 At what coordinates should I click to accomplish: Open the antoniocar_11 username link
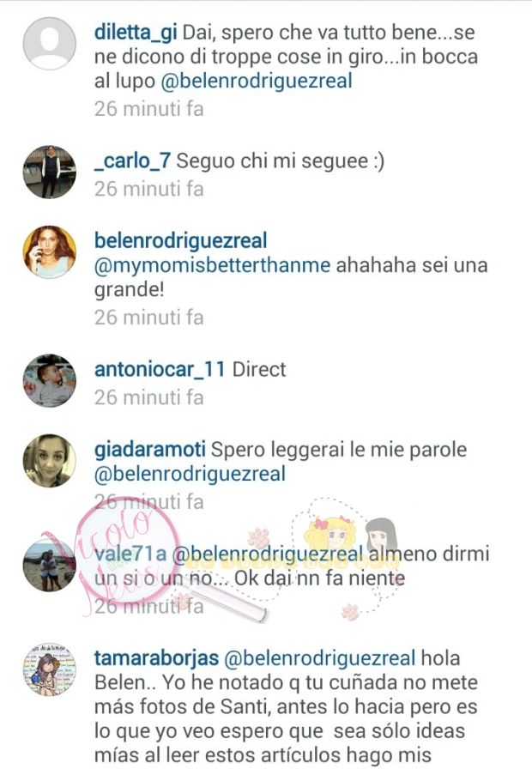160,369
